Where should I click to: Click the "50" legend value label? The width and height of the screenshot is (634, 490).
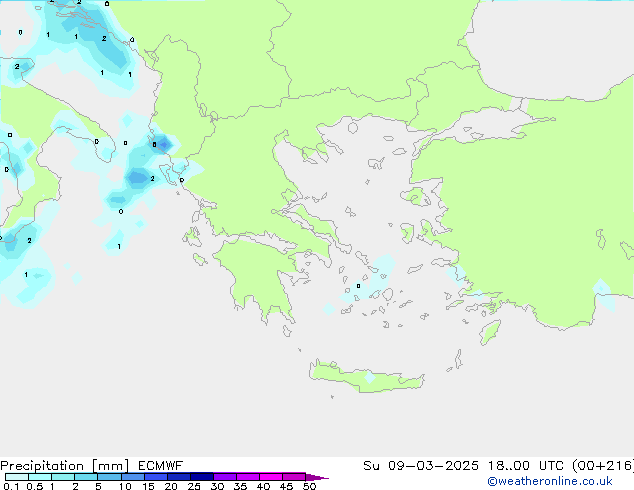click(x=309, y=486)
